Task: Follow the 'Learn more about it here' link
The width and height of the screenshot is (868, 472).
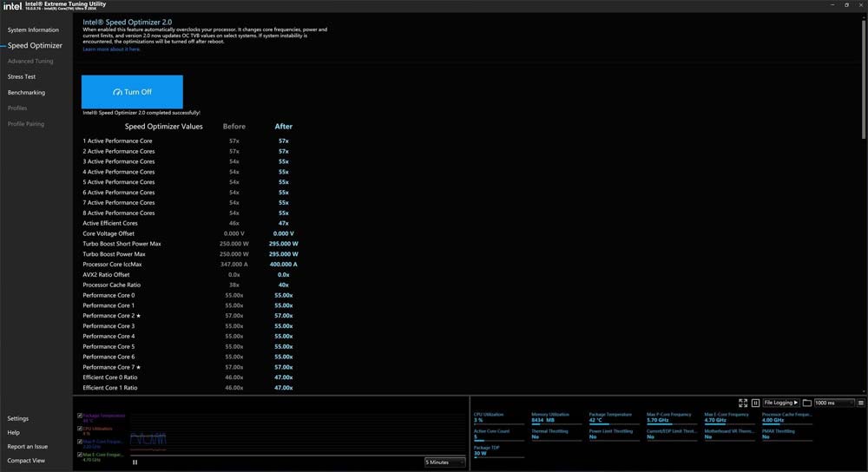Action: 111,49
